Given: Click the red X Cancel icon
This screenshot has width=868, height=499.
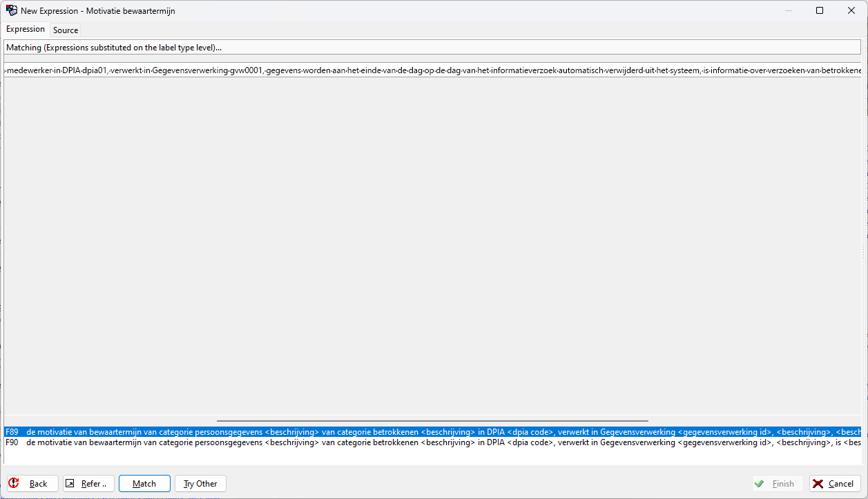Looking at the screenshot, I should pyautogui.click(x=818, y=484).
